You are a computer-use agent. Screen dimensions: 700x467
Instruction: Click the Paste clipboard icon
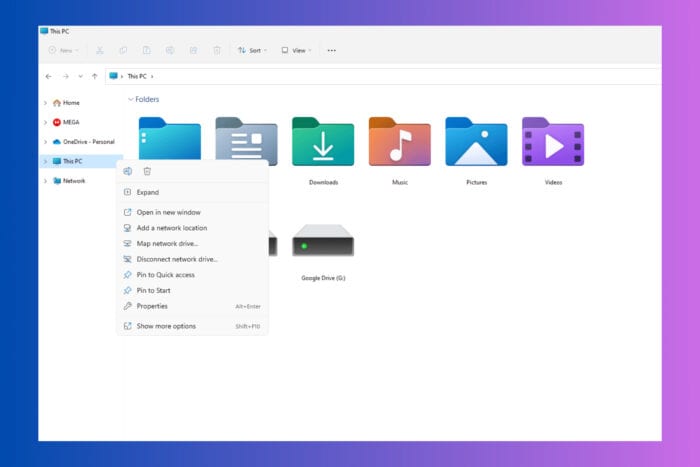pyautogui.click(x=146, y=50)
